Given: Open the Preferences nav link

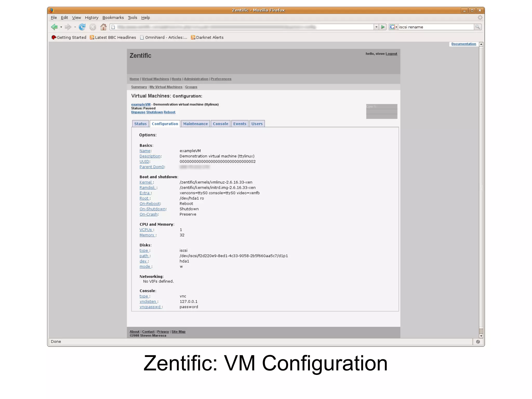Looking at the screenshot, I should tap(221, 79).
